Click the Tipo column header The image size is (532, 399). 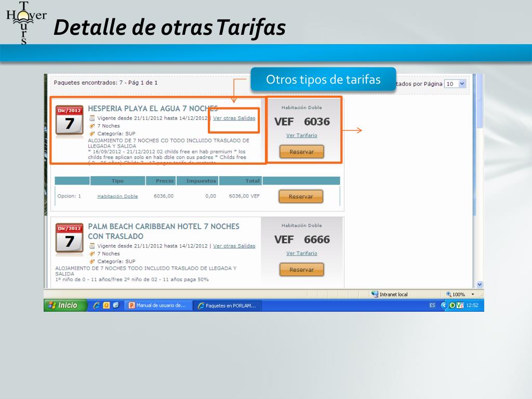(x=118, y=181)
